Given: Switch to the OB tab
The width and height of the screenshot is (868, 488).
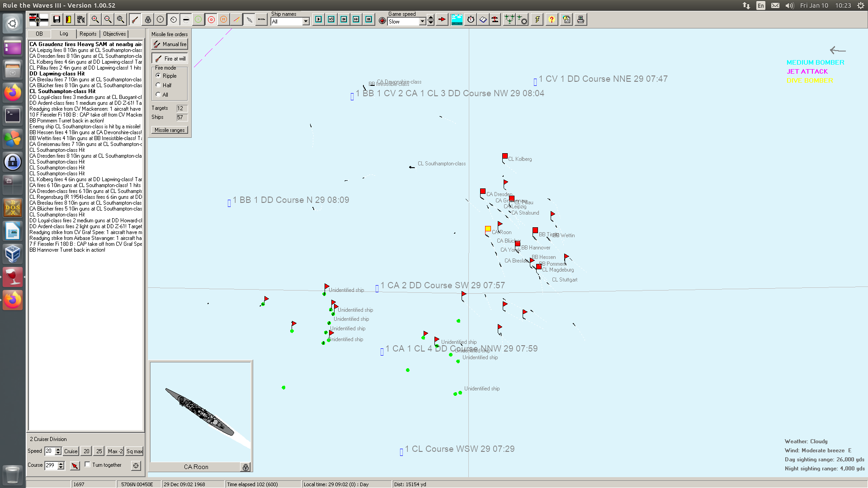Looking at the screenshot, I should click(x=39, y=34).
